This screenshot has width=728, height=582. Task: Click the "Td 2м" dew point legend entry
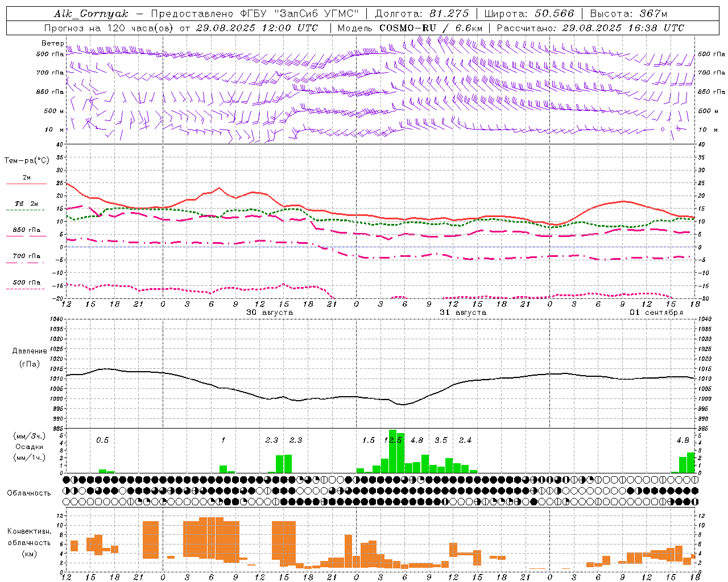coord(27,203)
